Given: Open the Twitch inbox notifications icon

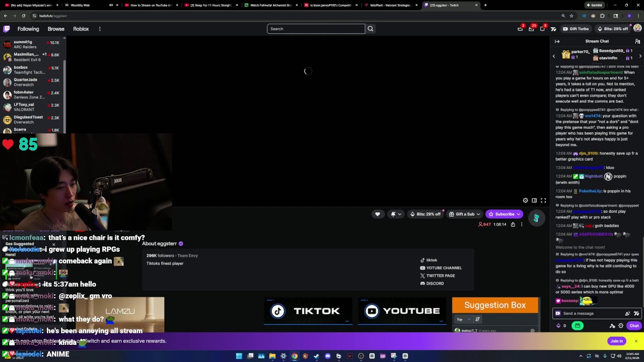Looking at the screenshot, I should click(531, 29).
